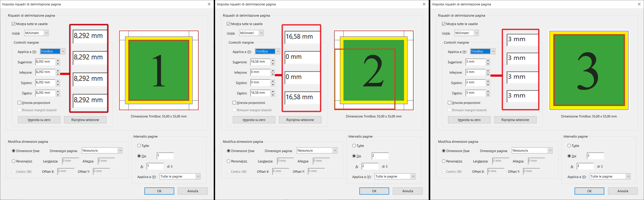Click Annulla in second dialog
Screen dimensions: 644x200
[x=408, y=191]
